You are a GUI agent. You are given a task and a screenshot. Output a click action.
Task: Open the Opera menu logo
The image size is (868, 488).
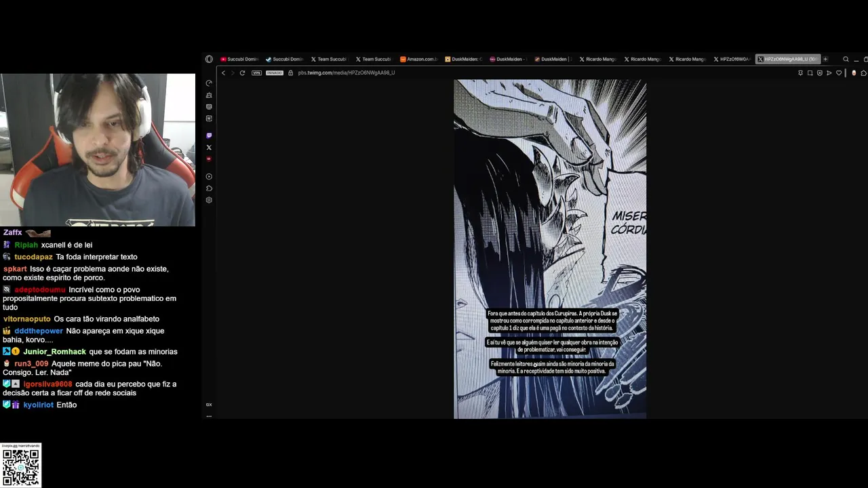[x=209, y=59]
